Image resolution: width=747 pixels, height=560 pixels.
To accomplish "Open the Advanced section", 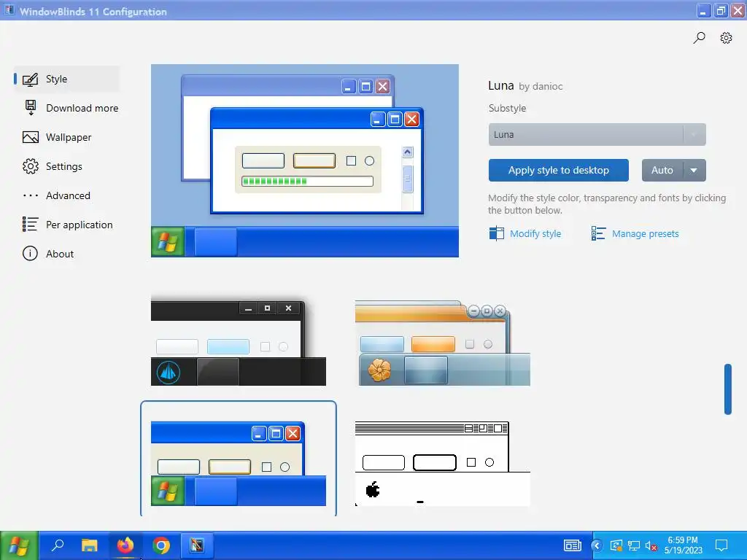I will [x=66, y=195].
